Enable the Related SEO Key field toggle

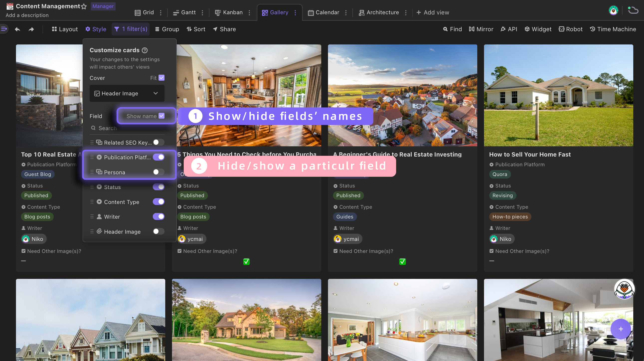159,142
